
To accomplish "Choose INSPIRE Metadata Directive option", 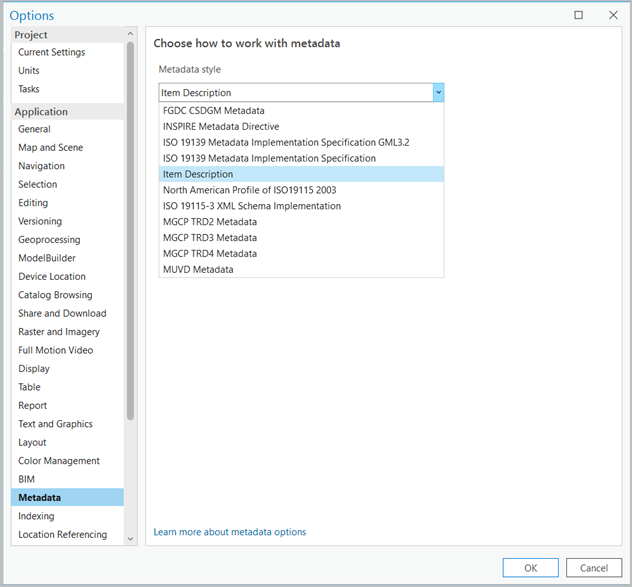I will point(221,127).
